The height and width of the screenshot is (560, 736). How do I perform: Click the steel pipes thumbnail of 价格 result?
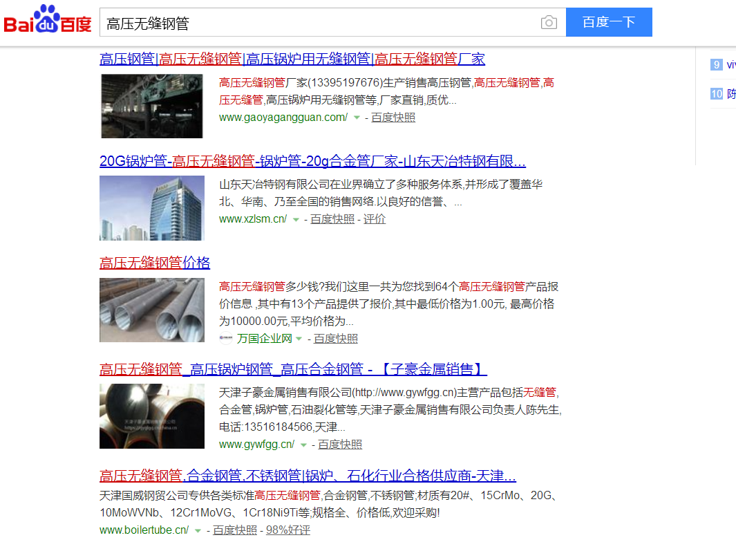152,310
